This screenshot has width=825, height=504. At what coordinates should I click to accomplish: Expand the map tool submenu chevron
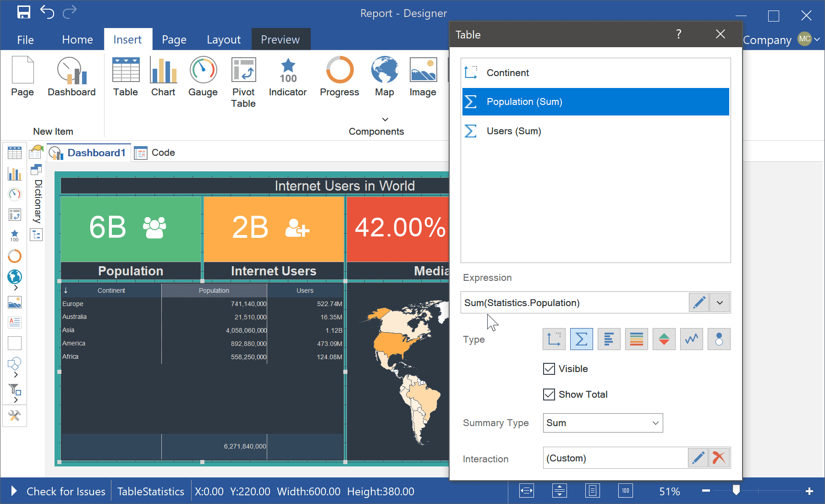point(16,288)
